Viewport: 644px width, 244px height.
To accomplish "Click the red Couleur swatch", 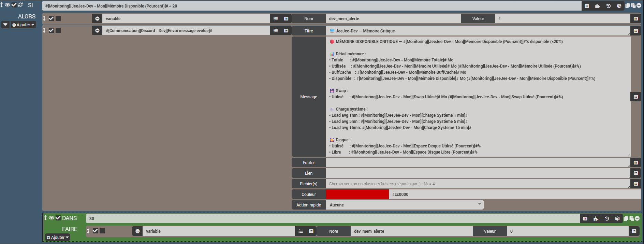I will coord(357,194).
